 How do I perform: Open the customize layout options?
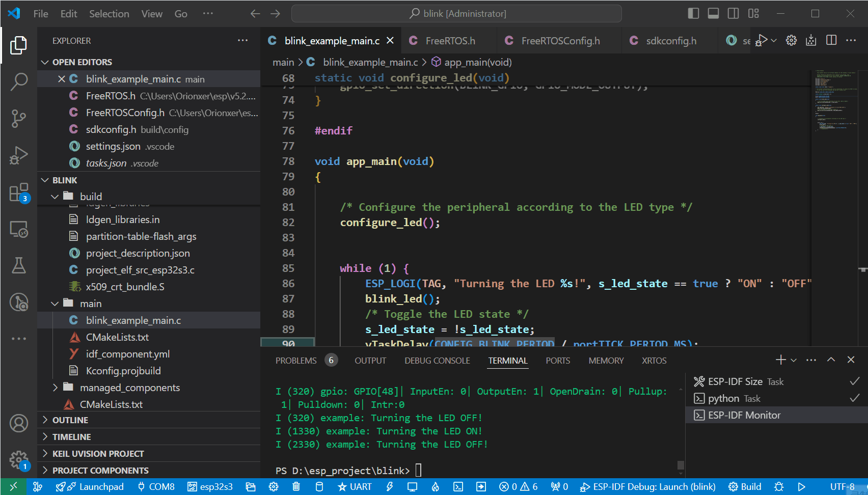753,13
